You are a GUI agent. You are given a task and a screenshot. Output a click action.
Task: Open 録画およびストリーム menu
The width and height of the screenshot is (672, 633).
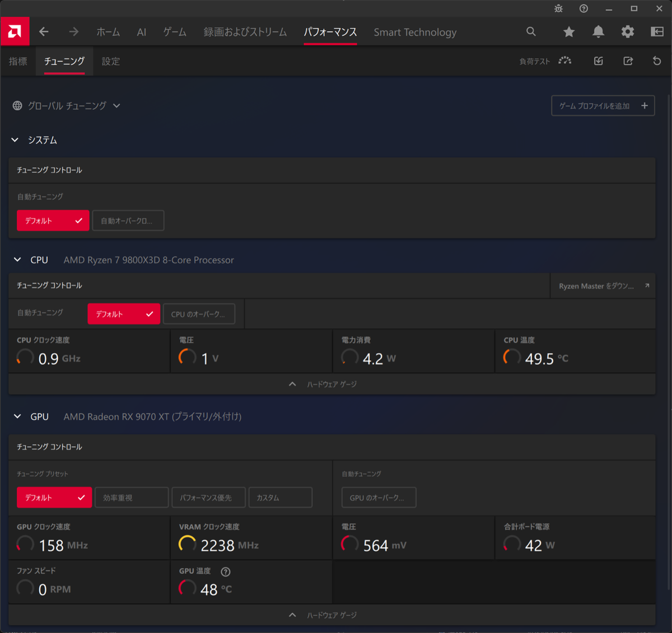pyautogui.click(x=245, y=32)
